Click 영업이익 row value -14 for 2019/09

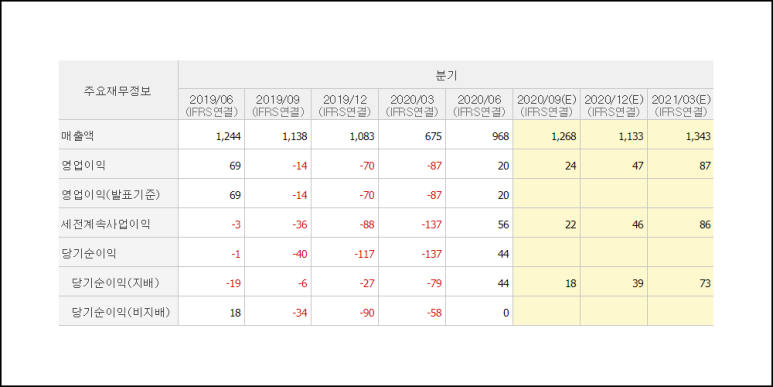299,166
